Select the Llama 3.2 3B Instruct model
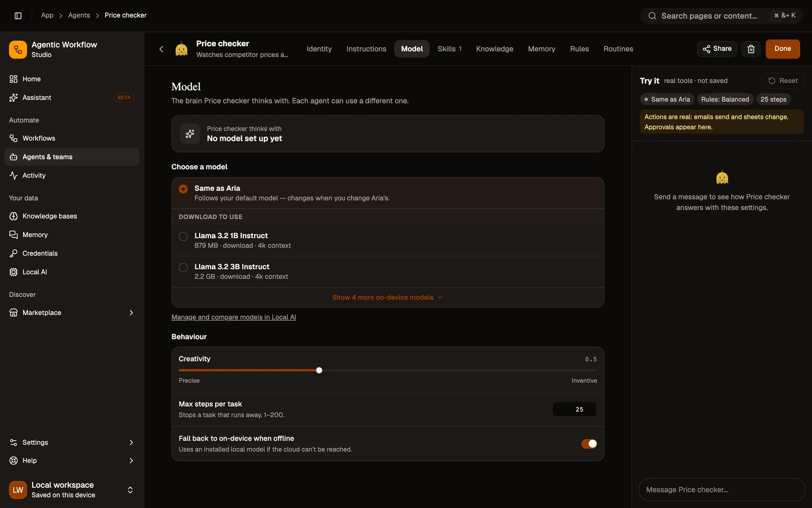 pyautogui.click(x=388, y=271)
